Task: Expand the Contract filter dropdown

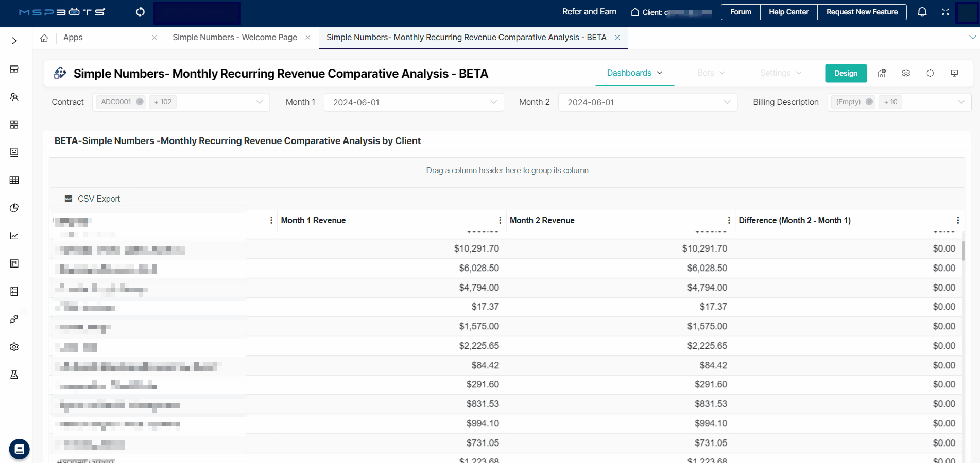Action: [x=260, y=102]
